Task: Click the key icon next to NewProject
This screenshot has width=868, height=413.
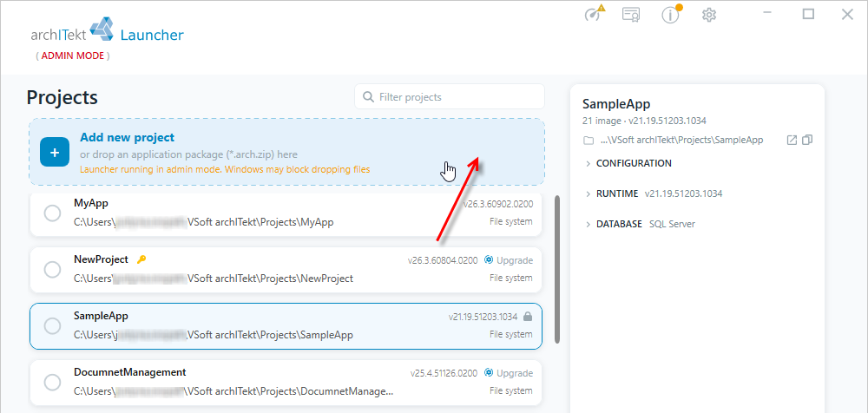Action: 141,259
